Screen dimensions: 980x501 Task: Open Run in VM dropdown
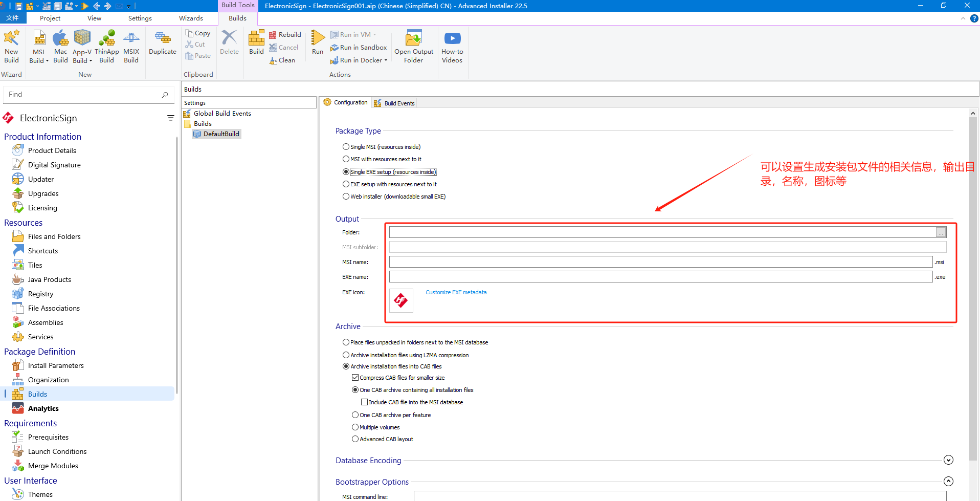(375, 35)
